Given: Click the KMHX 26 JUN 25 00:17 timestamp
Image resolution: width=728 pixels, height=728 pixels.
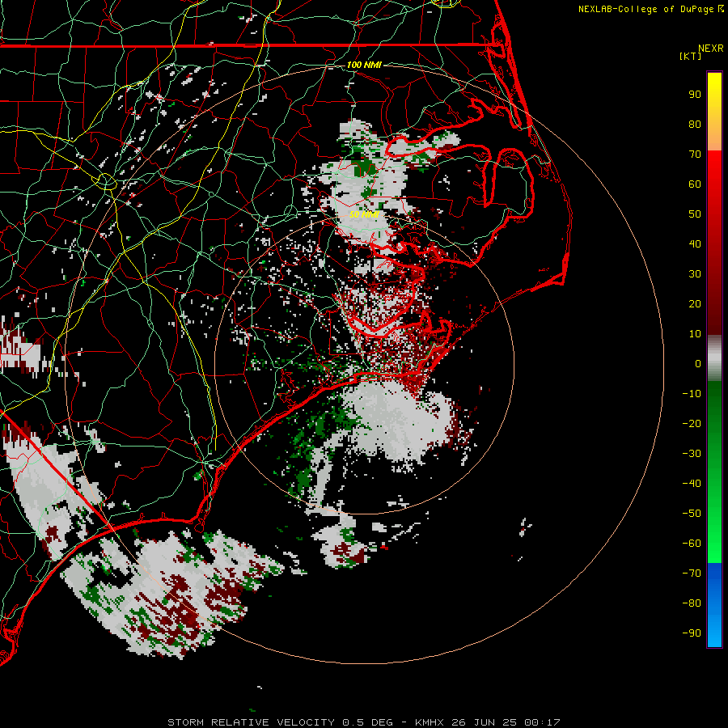Looking at the screenshot, I should [x=488, y=722].
